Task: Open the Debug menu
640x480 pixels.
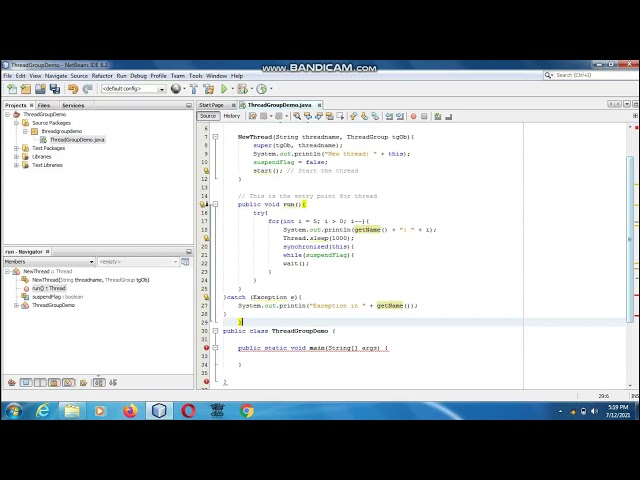Action: point(138,76)
